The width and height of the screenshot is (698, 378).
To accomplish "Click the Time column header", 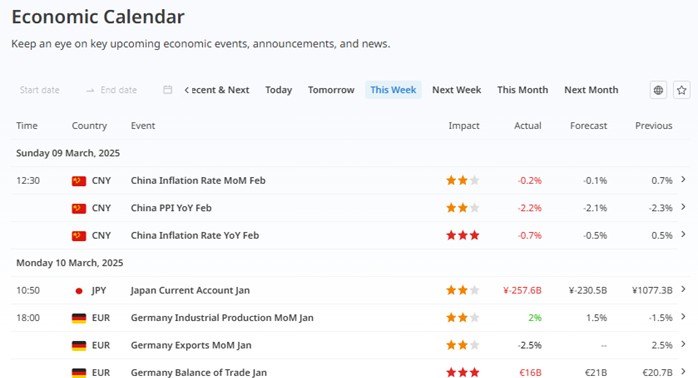I will click(x=27, y=126).
